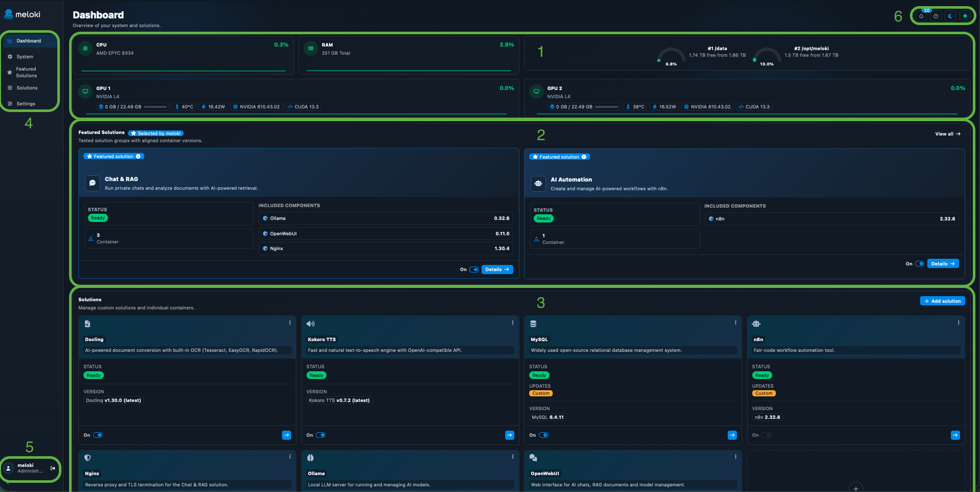Click the CPU chip icon
The width and height of the screenshot is (980, 492).
pos(85,49)
